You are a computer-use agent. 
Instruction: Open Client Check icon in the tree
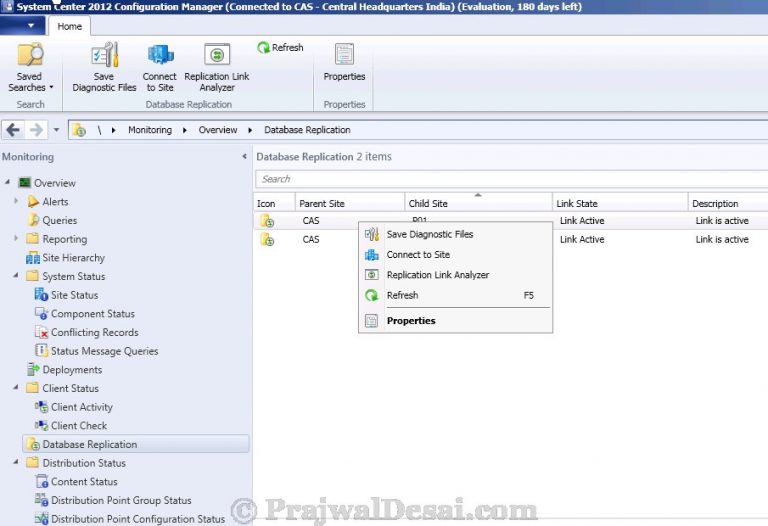pos(41,426)
